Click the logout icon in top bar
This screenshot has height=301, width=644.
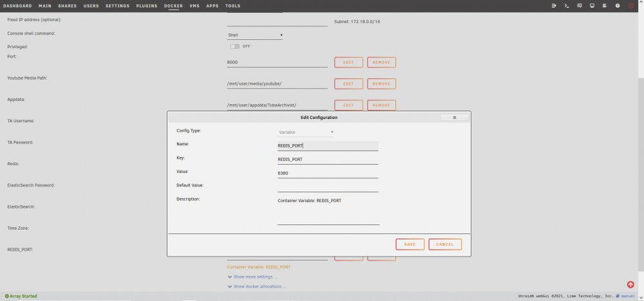point(554,6)
